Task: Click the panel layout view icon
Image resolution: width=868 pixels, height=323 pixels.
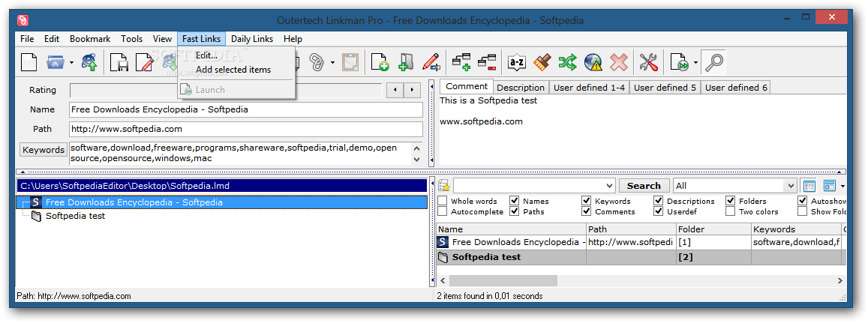Action: coord(829,186)
